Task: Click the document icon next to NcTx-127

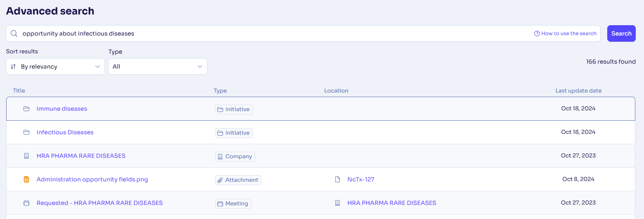Action: [337, 180]
